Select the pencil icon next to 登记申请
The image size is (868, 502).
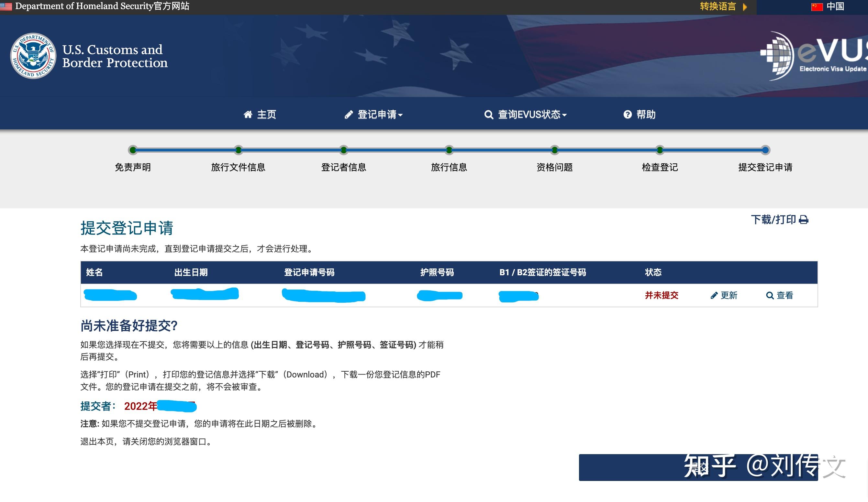click(x=349, y=114)
